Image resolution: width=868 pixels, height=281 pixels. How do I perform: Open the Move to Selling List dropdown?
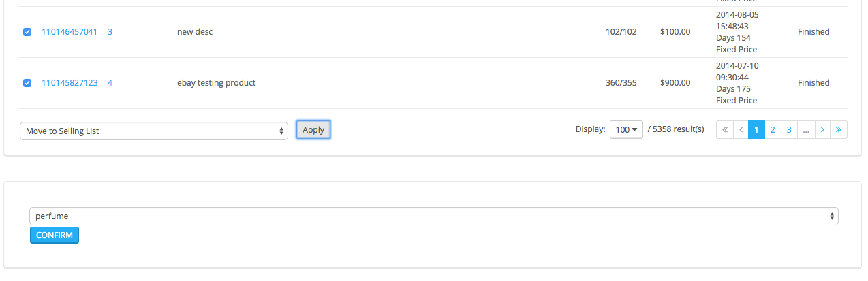pyautogui.click(x=153, y=131)
